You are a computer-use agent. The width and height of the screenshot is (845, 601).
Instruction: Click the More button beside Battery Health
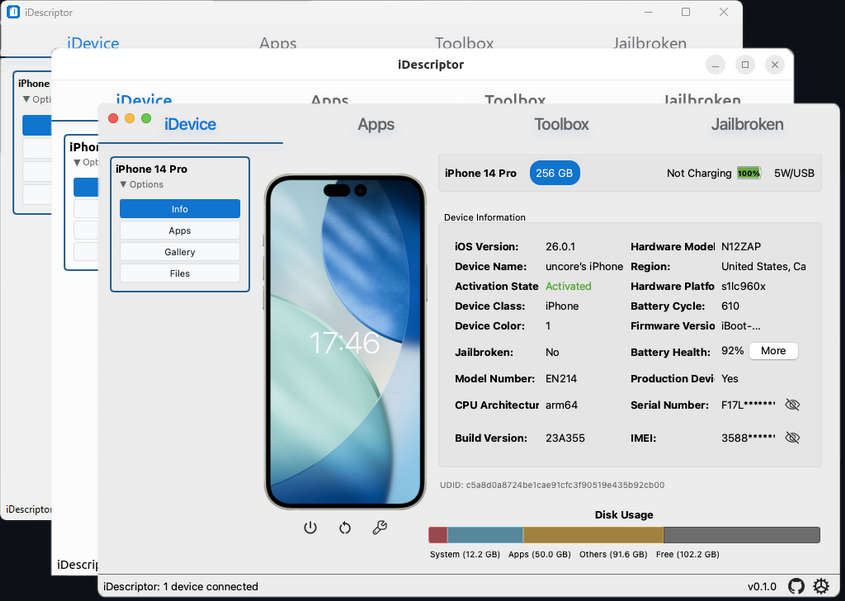(x=773, y=350)
